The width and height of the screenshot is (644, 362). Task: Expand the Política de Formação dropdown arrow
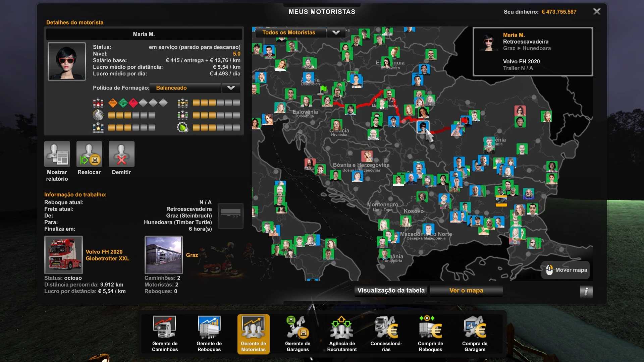pyautogui.click(x=231, y=88)
